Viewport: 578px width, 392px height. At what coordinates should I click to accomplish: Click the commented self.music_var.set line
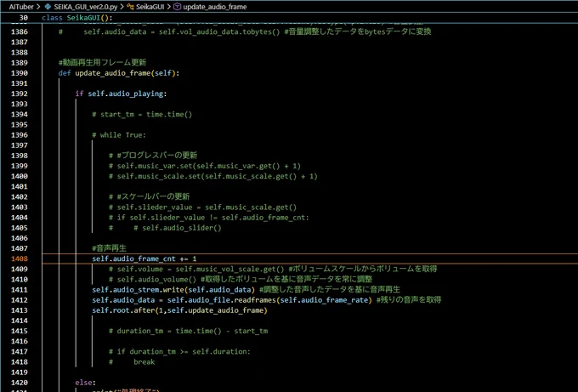[205, 166]
